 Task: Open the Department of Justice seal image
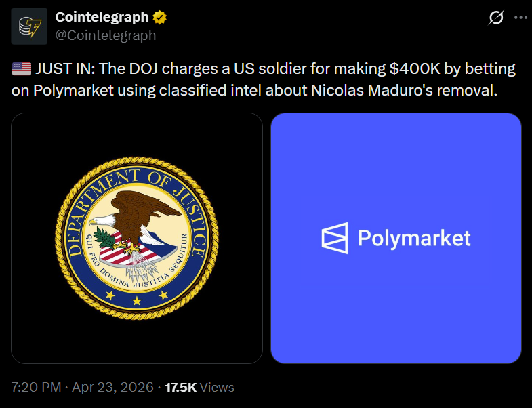(137, 238)
